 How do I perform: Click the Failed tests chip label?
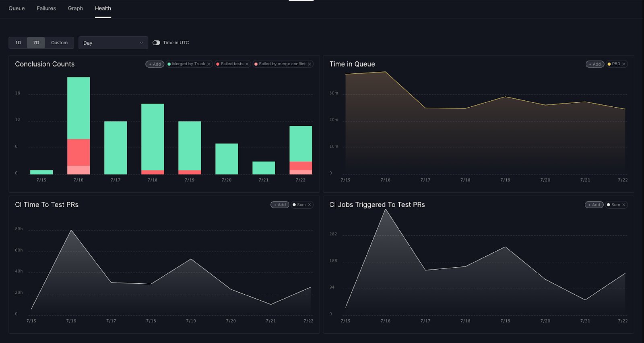pyautogui.click(x=232, y=64)
